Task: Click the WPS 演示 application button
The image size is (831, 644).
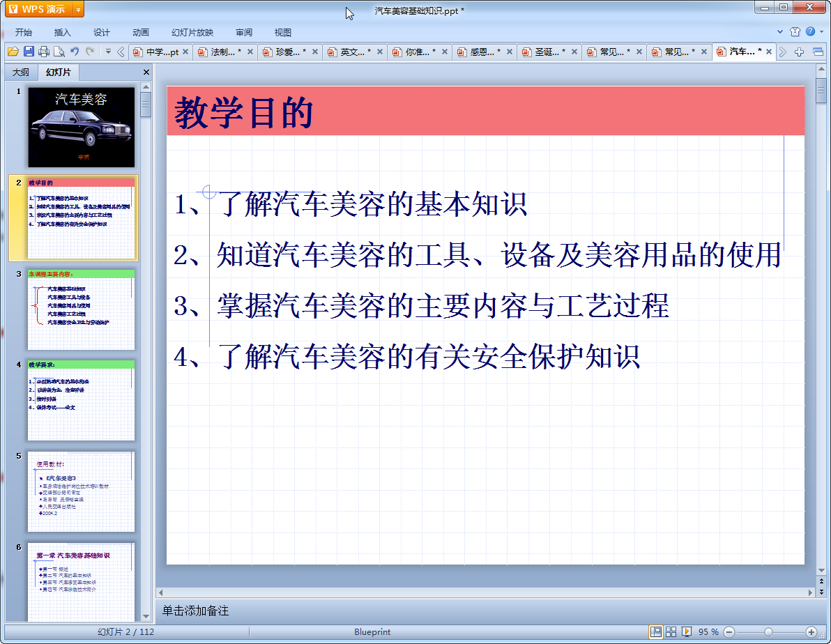Action: (x=39, y=10)
